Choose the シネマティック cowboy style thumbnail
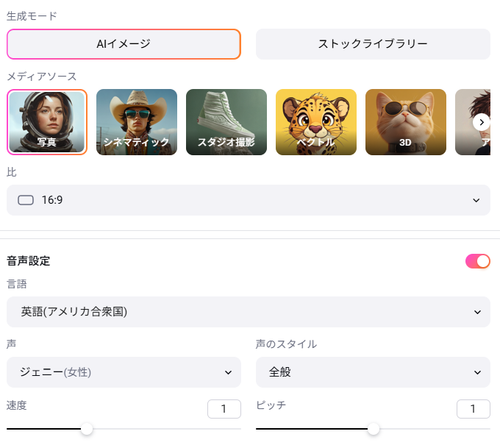The image size is (500, 448). click(x=137, y=122)
